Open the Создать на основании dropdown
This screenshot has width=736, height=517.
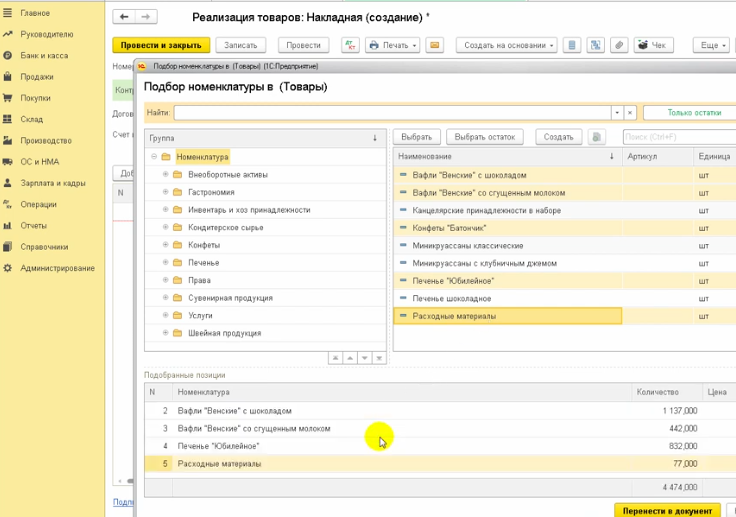[x=507, y=46]
